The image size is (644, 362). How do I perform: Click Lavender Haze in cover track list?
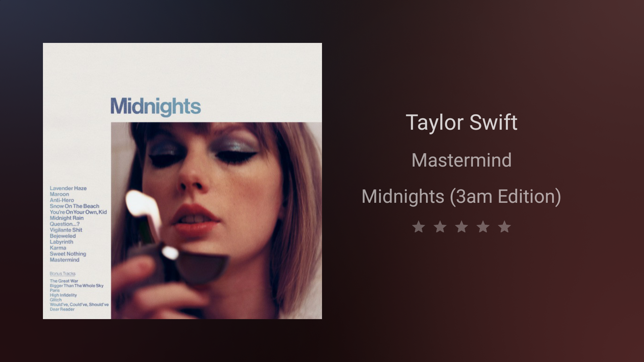68,188
